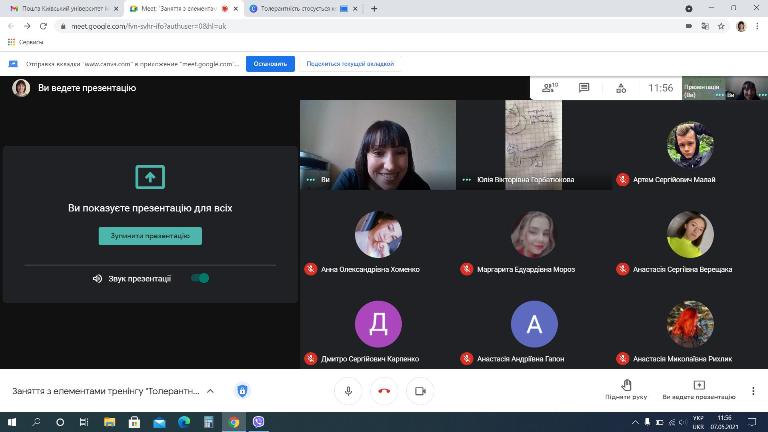
Task: Reload the page in Chrome
Action: pyautogui.click(x=43, y=26)
